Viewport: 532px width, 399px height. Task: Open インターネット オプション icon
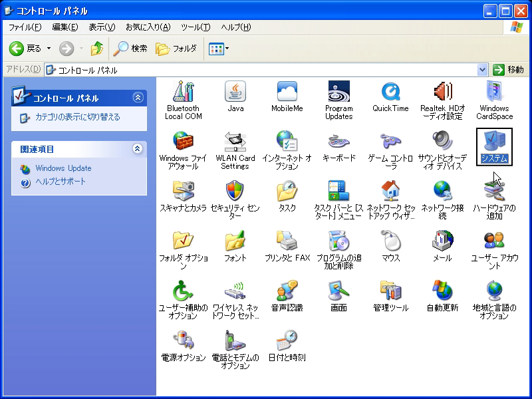[x=287, y=141]
